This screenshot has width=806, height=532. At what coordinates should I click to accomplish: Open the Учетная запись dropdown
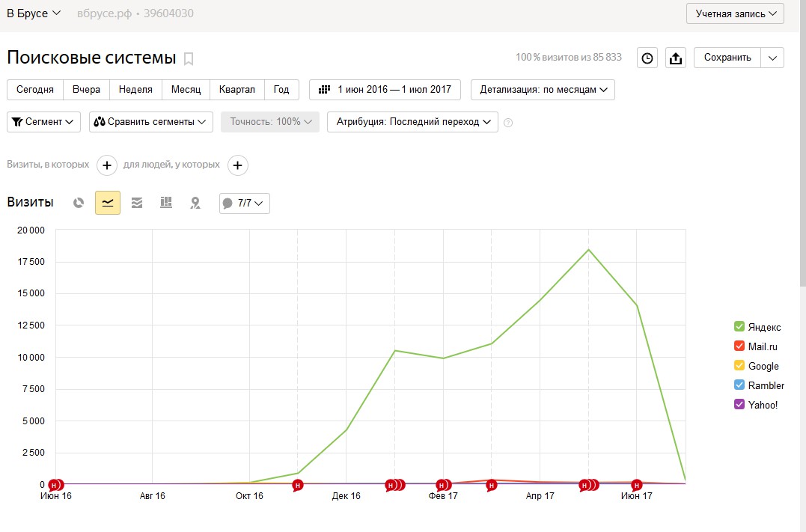tap(735, 13)
